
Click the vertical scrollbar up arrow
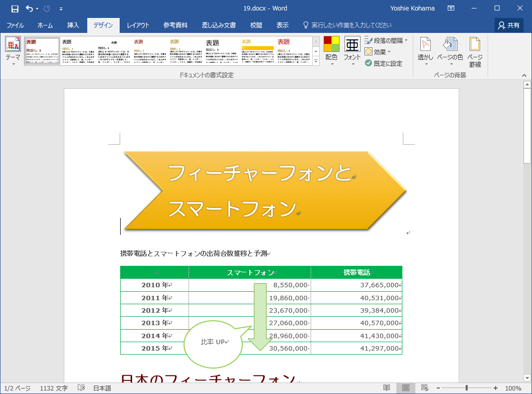(527, 84)
